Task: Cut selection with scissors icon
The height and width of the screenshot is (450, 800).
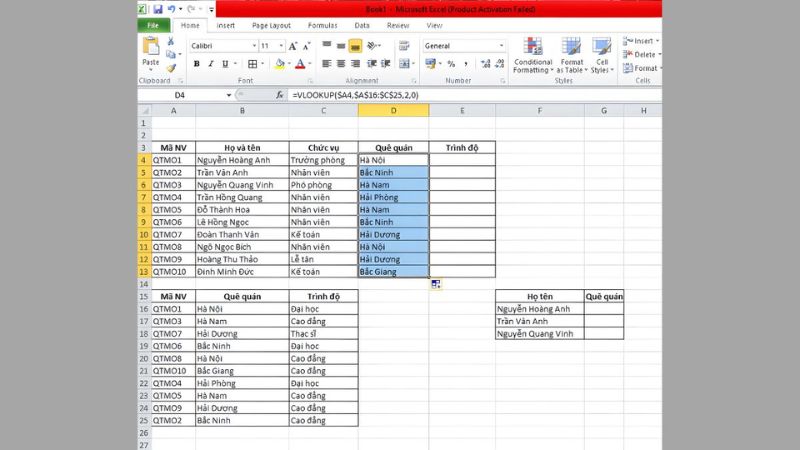Action: [171, 41]
